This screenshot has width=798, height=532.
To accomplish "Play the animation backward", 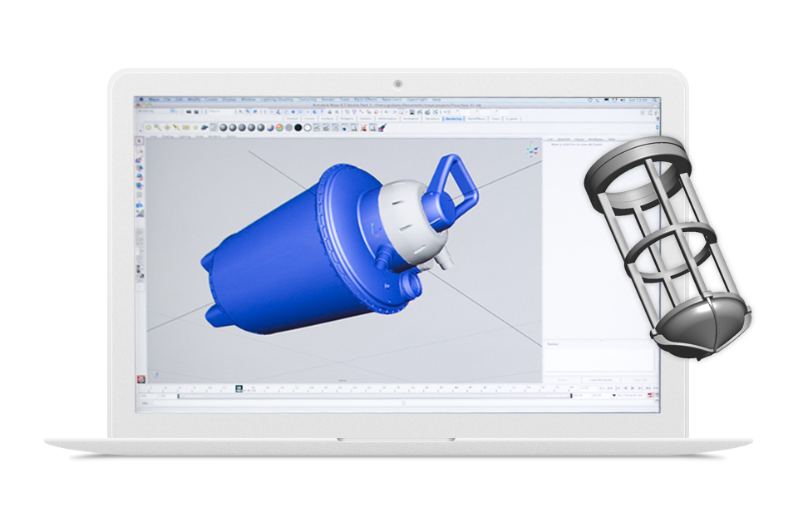I will click(625, 388).
